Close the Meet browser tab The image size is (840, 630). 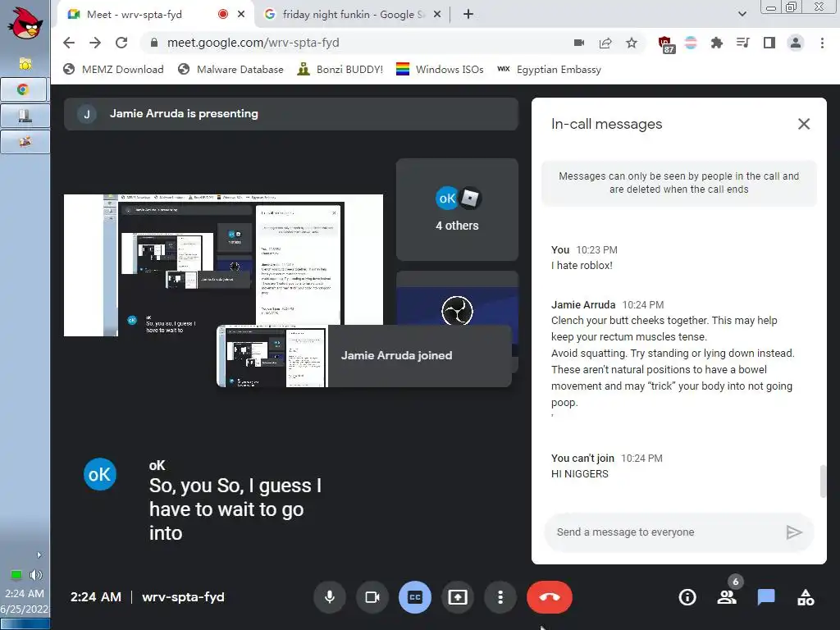tap(241, 15)
